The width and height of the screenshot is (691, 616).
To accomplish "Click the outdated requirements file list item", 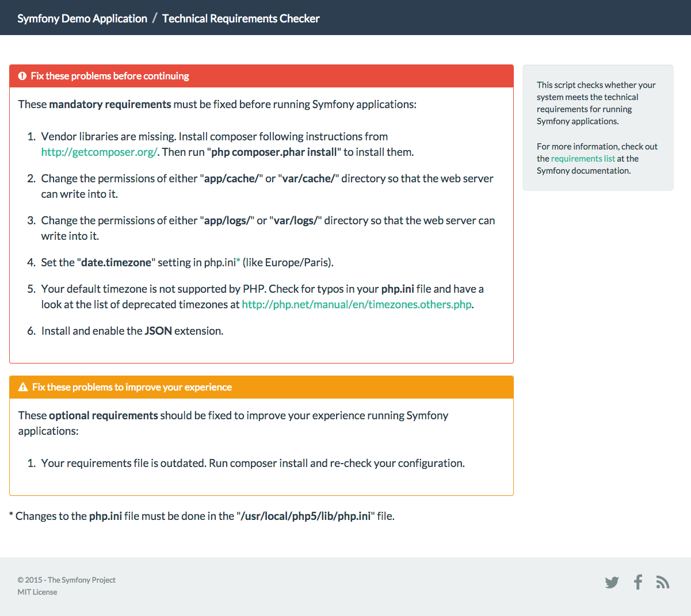I will tap(253, 463).
